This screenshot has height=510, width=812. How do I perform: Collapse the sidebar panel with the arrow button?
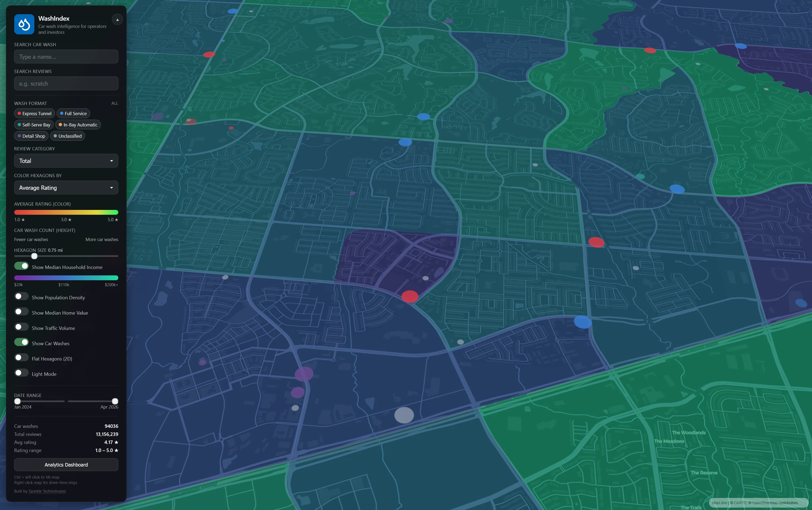pyautogui.click(x=117, y=20)
